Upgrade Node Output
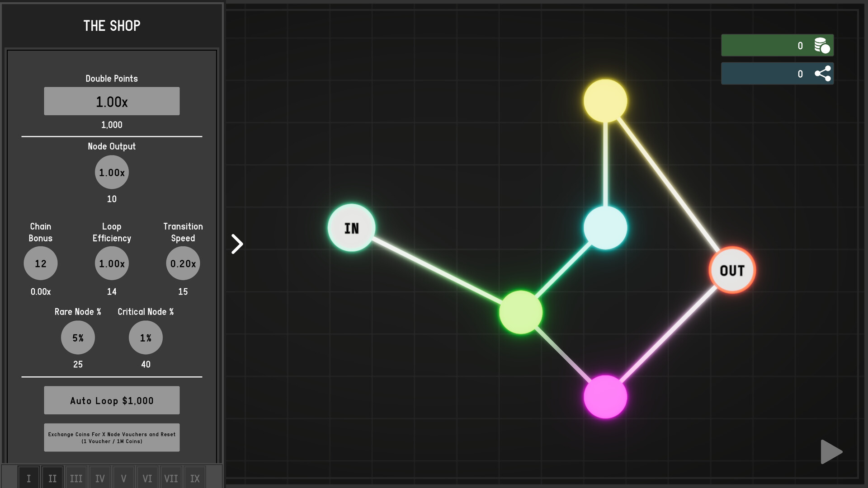The width and height of the screenshot is (868, 488). (x=111, y=172)
